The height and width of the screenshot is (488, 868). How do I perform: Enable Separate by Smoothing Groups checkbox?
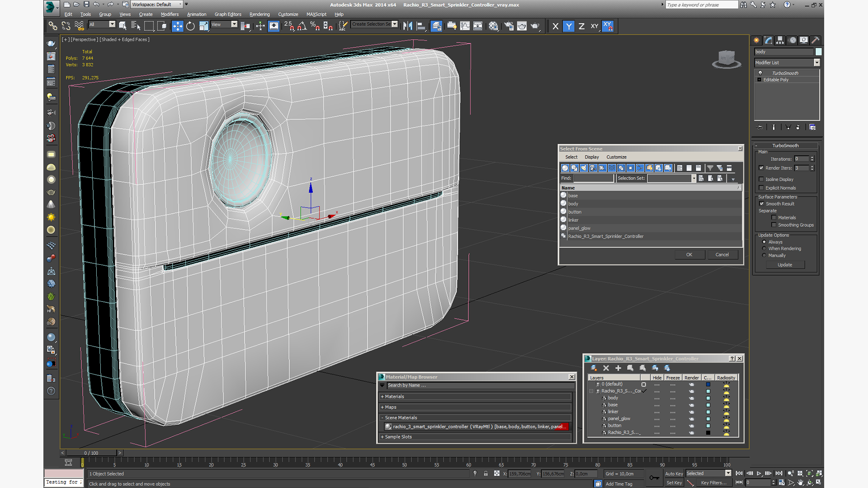[x=774, y=225]
